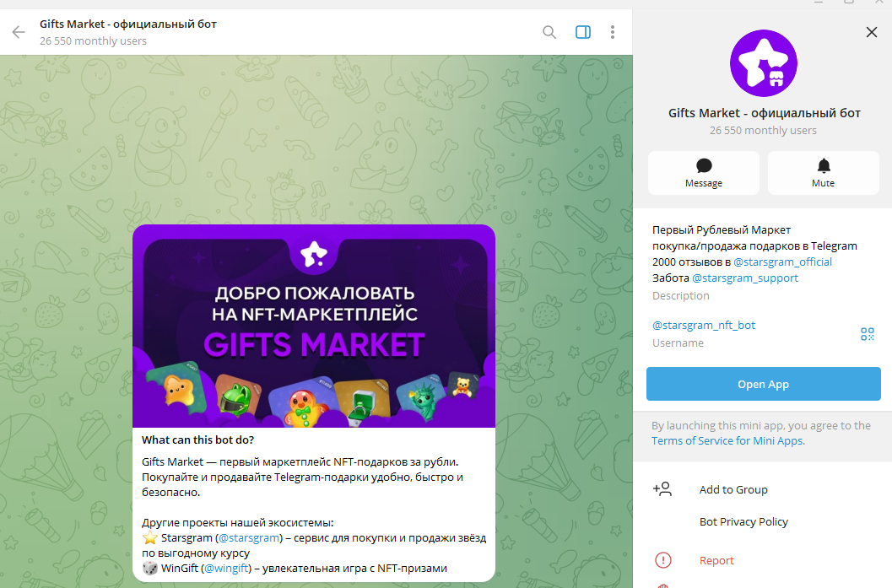Click the Gifts Market purple avatar
The image size is (892, 588).
[763, 63]
